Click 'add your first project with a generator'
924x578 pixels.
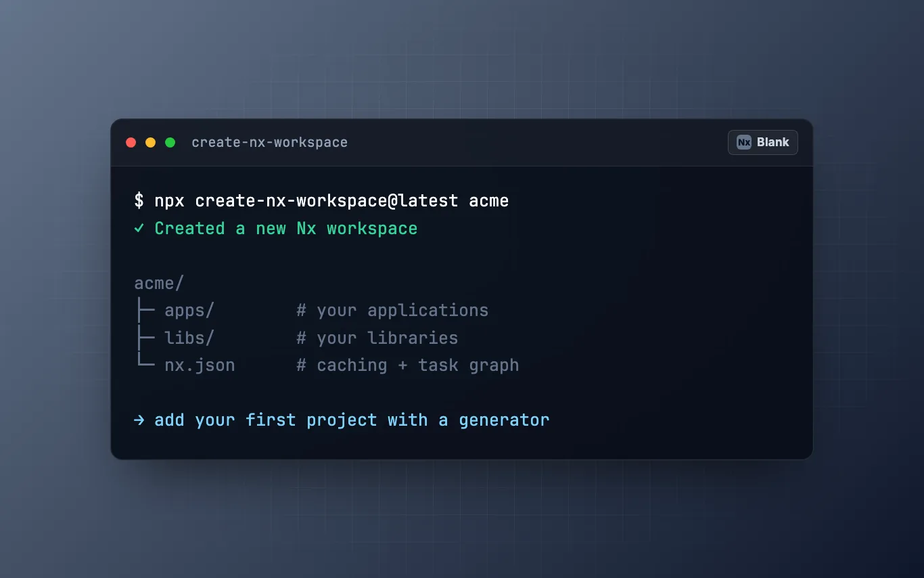coord(352,420)
